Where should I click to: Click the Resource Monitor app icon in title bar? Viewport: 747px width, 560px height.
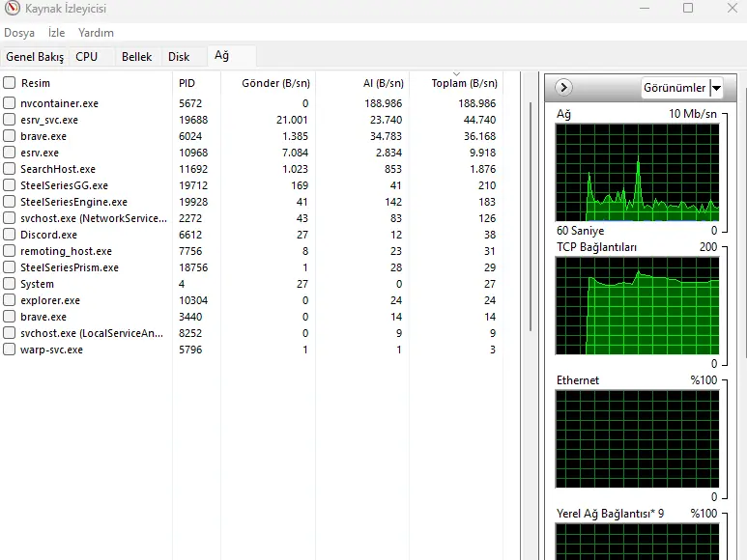(x=12, y=8)
